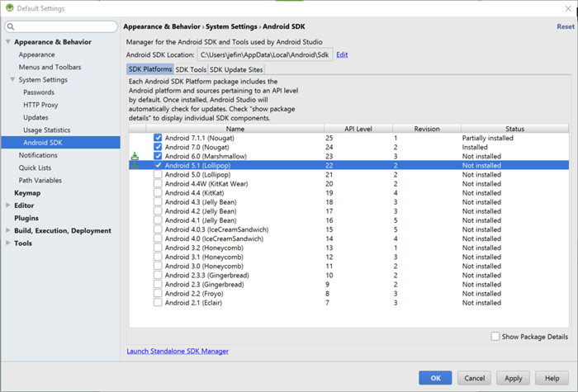
Task: Click the search magnifier icon
Action: (x=11, y=26)
